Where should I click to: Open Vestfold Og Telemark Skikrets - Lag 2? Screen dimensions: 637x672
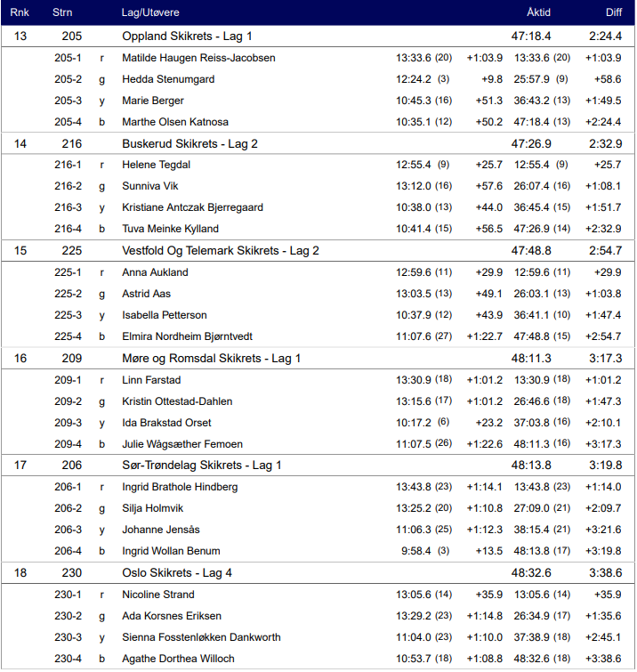[221, 251]
